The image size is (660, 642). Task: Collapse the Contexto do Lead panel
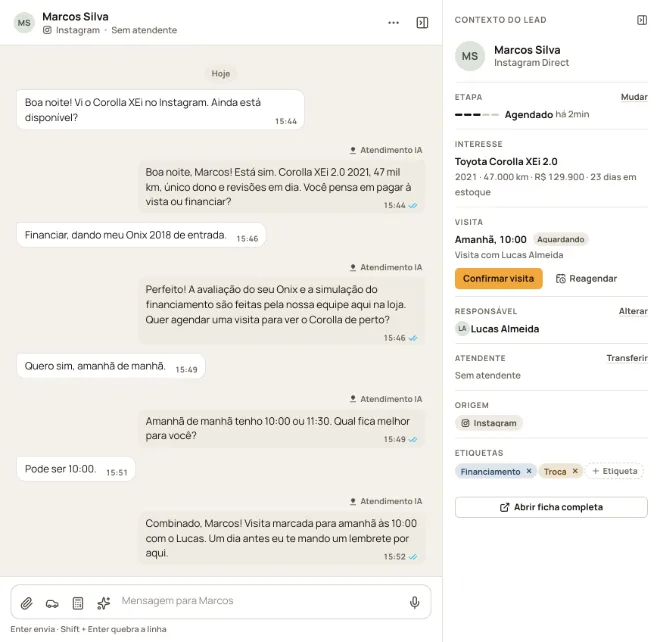[x=642, y=20]
